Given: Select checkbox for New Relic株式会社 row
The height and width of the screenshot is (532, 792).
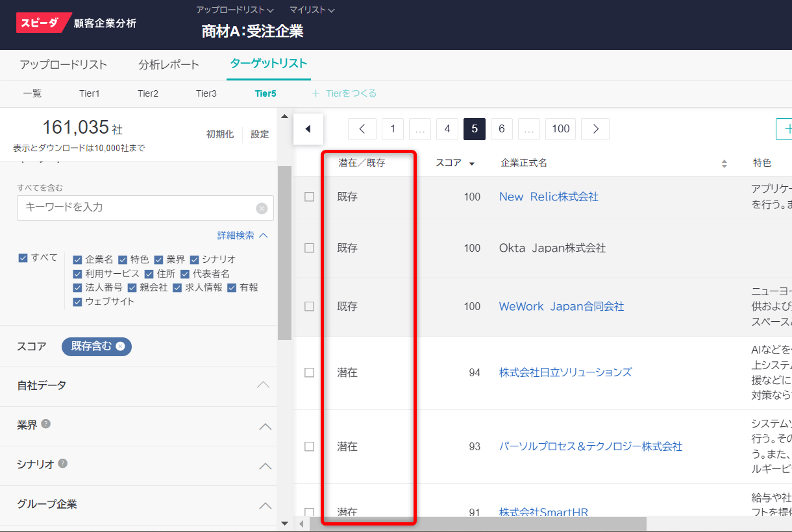Looking at the screenshot, I should point(310,197).
